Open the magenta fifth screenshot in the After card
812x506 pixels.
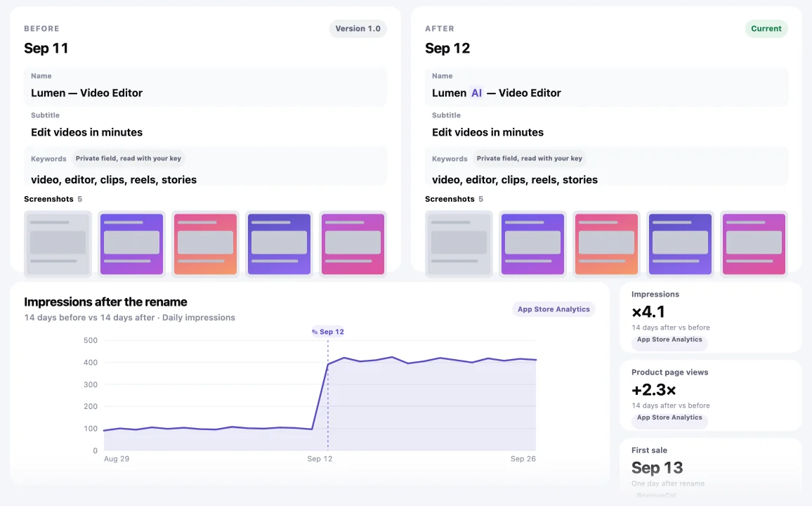tap(754, 244)
